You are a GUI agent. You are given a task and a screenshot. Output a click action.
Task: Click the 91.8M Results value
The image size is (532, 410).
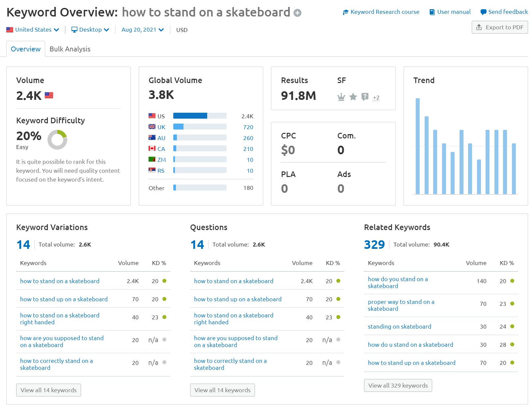pos(298,96)
